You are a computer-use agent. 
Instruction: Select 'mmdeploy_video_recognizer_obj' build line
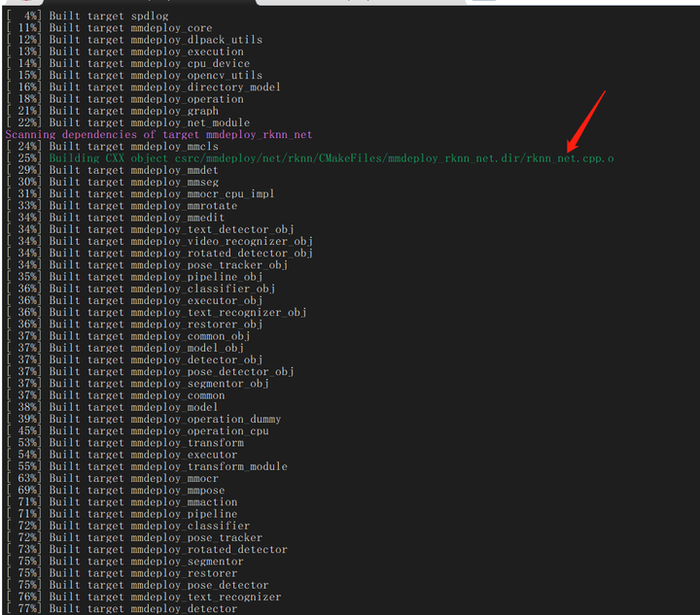point(159,241)
